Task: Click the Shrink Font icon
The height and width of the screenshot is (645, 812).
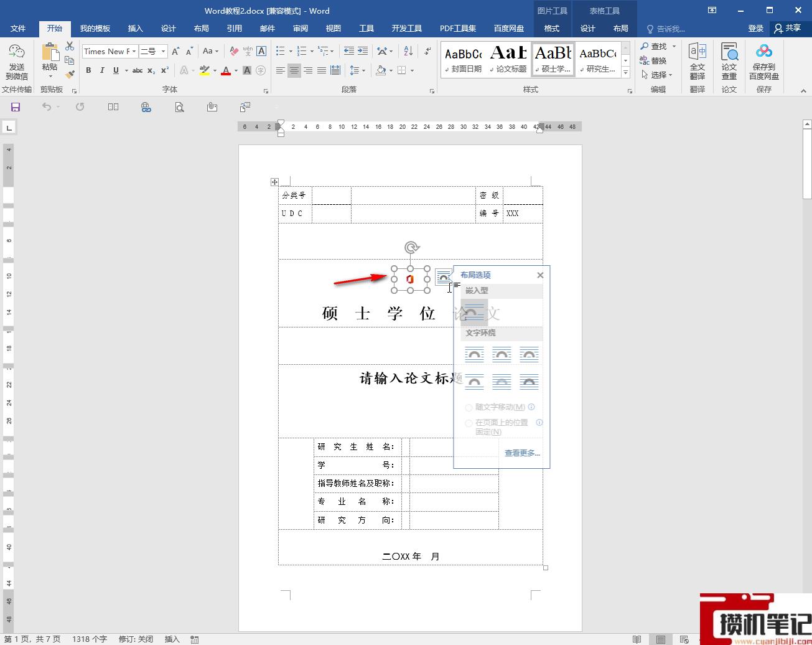Action: coord(189,51)
